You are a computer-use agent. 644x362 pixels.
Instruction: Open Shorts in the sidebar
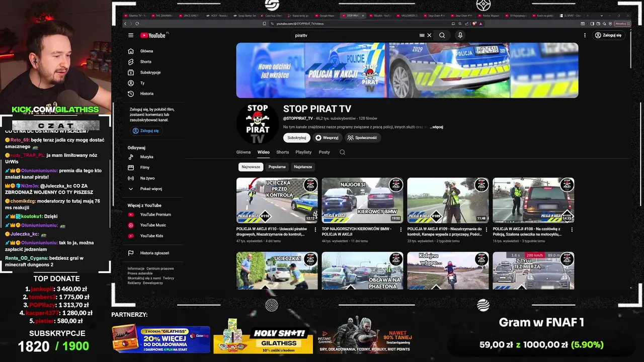146,61
